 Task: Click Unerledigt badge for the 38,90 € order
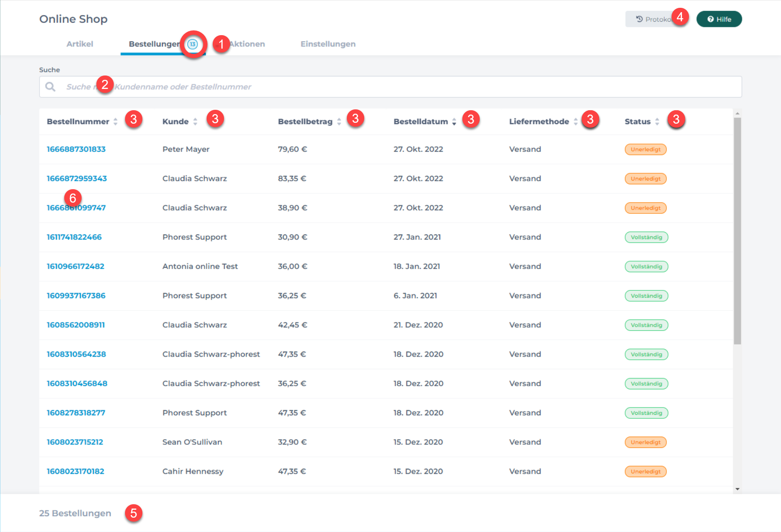pyautogui.click(x=646, y=208)
